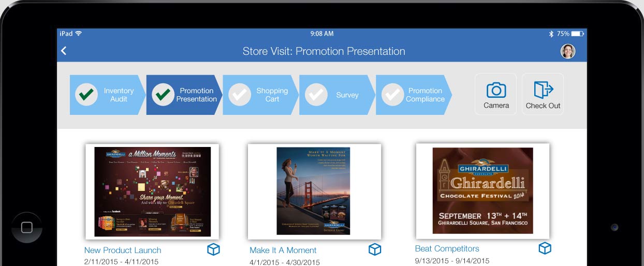The image size is (644, 266).
Task: Select the Golden Gate bridge poster thumbnail
Action: 314,191
